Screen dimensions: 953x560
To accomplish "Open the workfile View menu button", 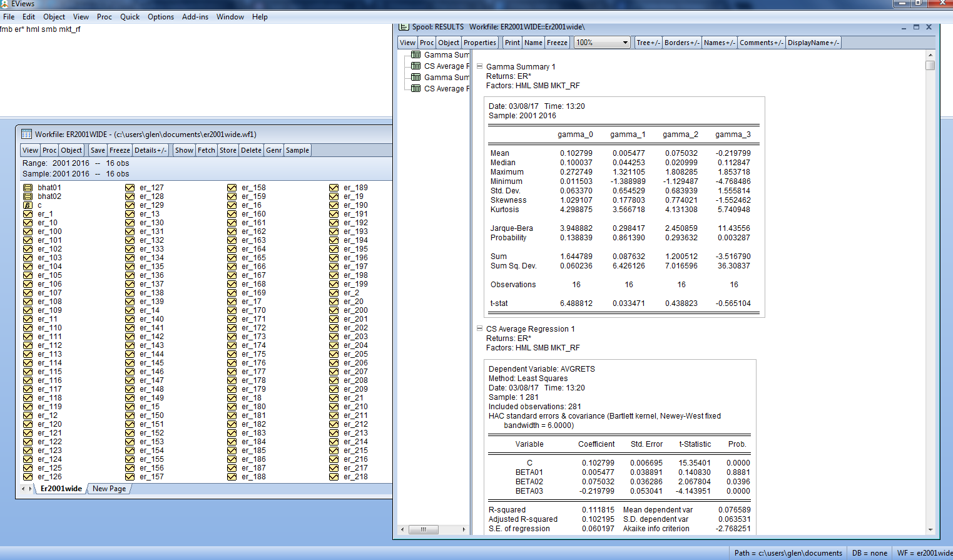I will (31, 150).
